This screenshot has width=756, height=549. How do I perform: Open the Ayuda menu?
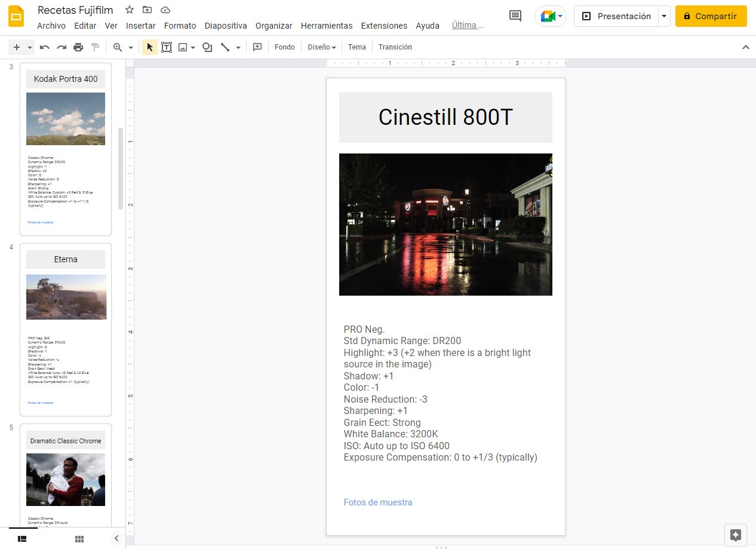coord(428,26)
